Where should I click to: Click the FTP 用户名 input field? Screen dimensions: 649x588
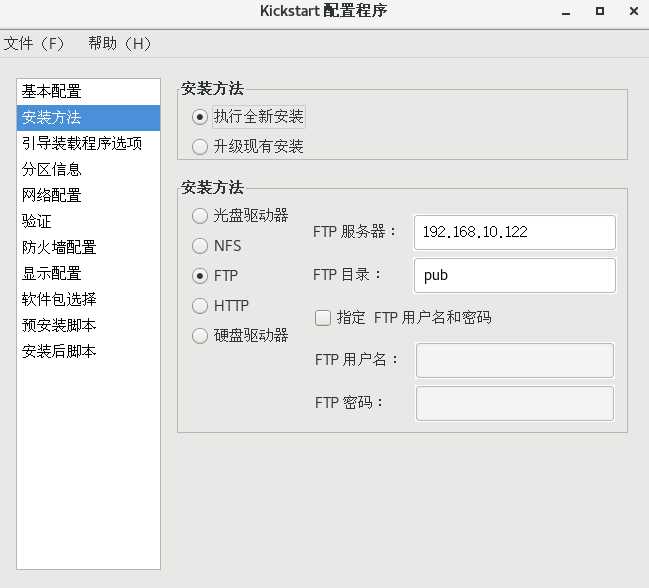click(x=514, y=360)
